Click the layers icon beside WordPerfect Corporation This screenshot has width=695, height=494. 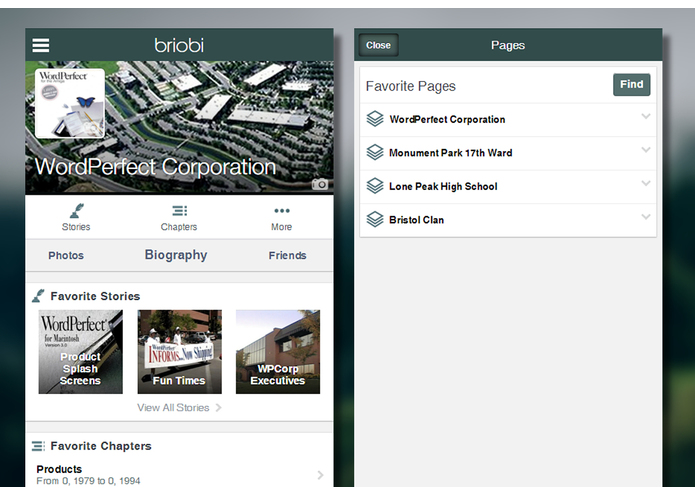(x=375, y=119)
